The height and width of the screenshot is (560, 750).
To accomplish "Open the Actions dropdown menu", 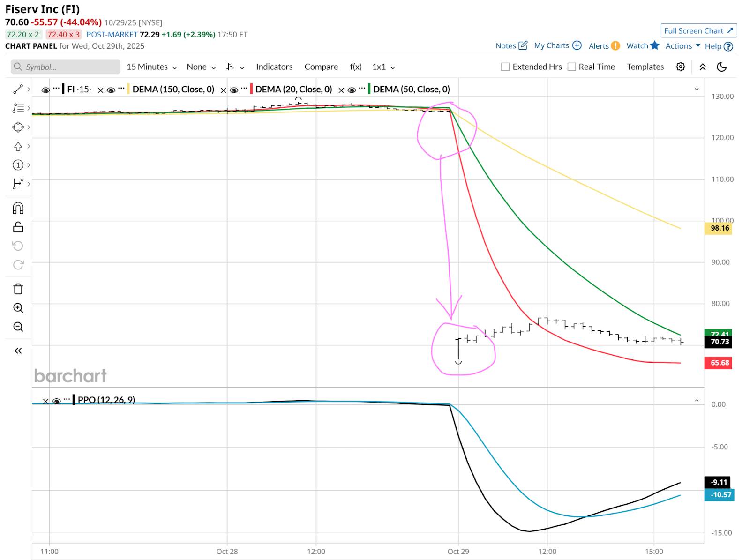I will click(683, 46).
